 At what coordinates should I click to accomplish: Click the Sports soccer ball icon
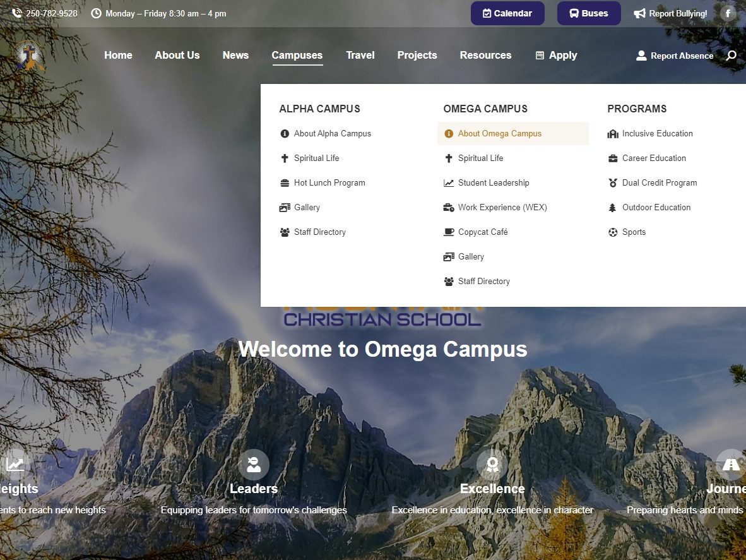point(612,232)
